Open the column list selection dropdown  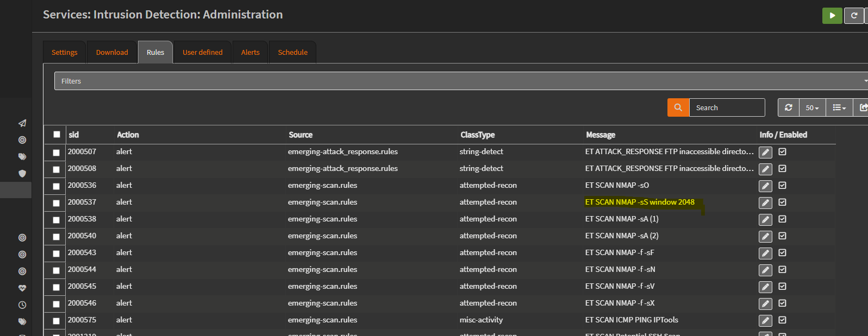[x=839, y=107]
